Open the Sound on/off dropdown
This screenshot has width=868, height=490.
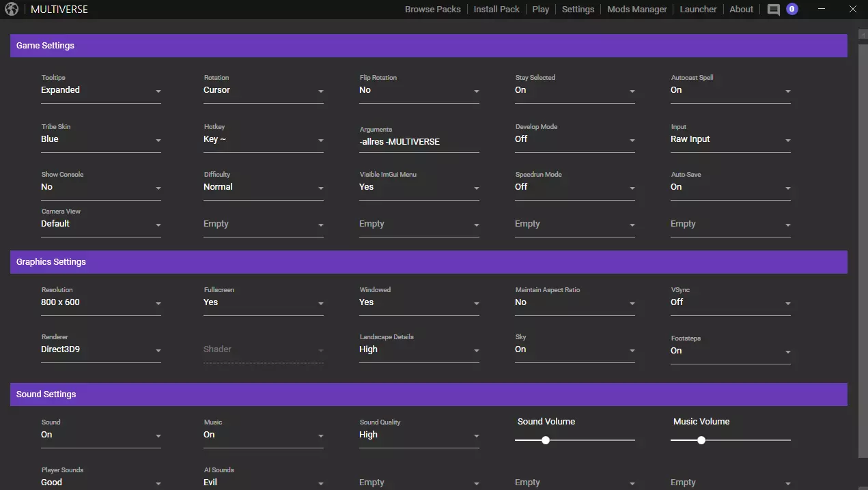click(x=101, y=435)
